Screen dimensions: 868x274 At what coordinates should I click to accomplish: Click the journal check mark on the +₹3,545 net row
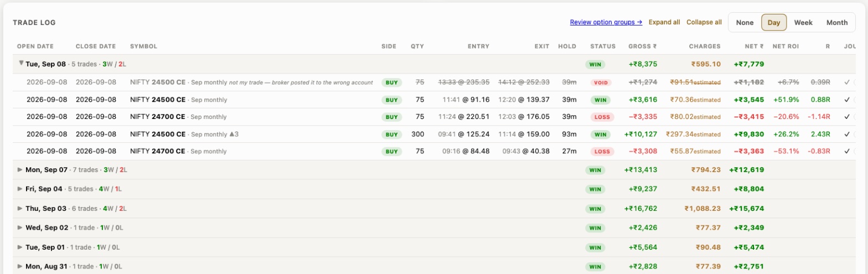point(847,100)
